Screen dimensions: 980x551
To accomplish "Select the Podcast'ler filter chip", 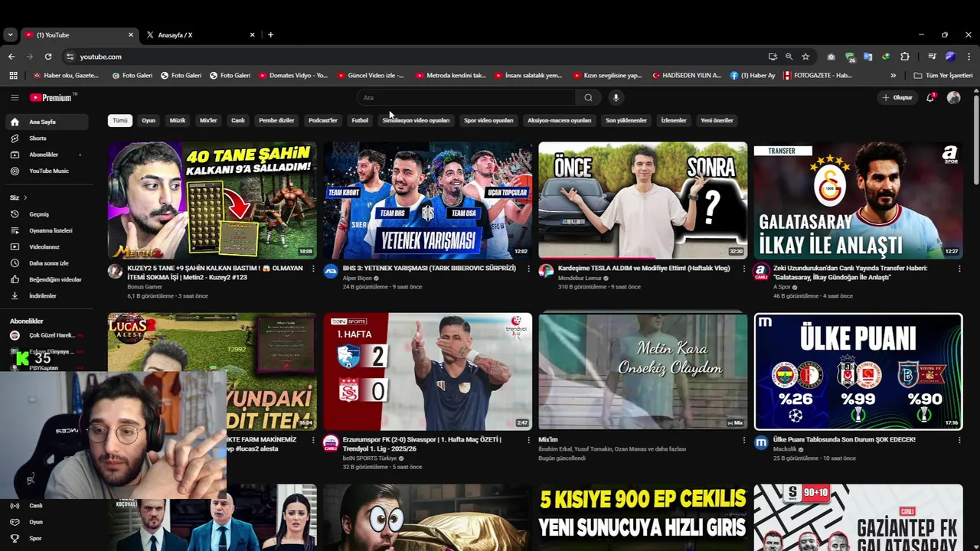I will tap(323, 120).
